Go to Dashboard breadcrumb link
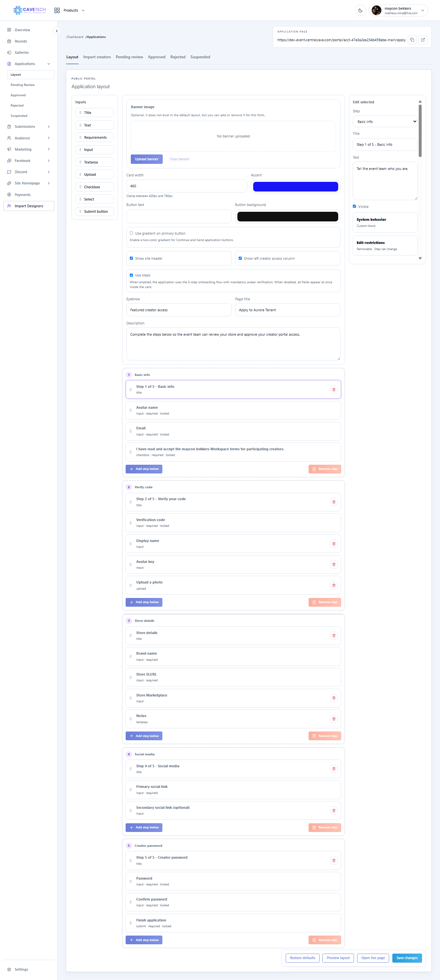Screen dimensions: 440x980 pos(75,37)
